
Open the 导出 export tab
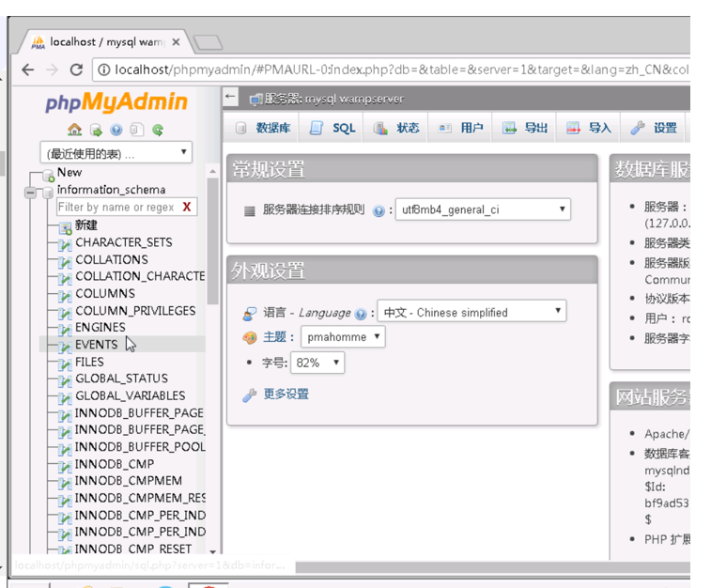point(525,129)
